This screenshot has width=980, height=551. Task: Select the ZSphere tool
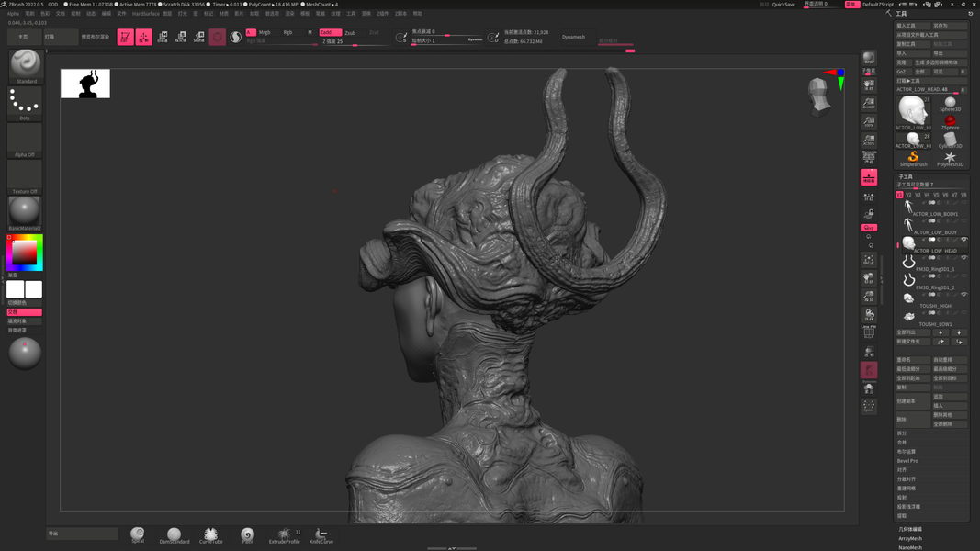point(950,122)
